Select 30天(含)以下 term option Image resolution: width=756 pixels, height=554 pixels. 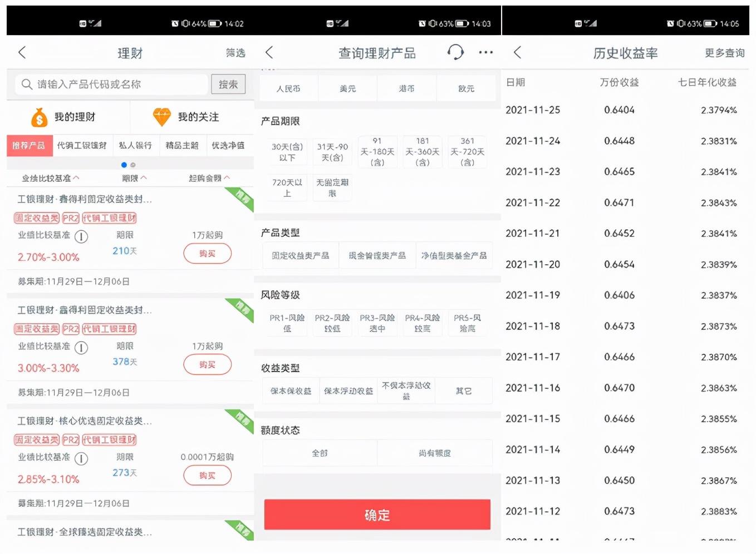287,152
